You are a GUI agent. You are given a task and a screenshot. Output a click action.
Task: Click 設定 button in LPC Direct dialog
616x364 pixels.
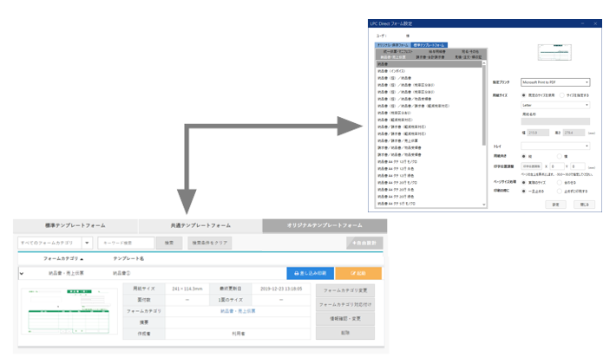coord(555,205)
